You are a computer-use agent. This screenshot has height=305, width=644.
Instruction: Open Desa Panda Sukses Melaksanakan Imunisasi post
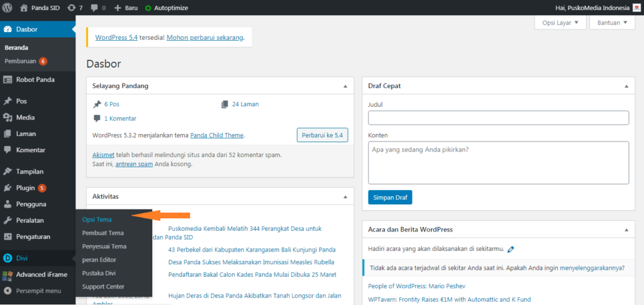point(252,262)
